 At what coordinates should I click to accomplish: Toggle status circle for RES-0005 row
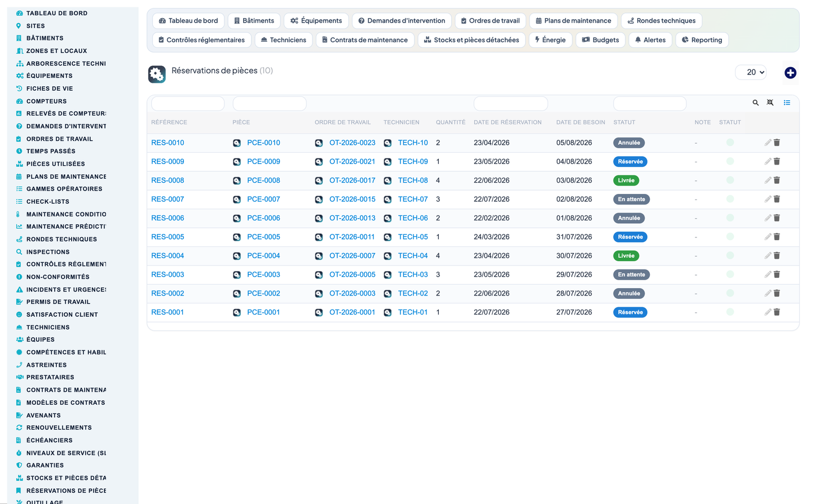point(730,237)
